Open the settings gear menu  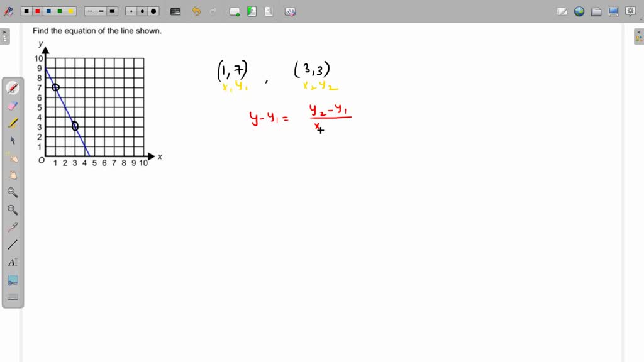630,12
